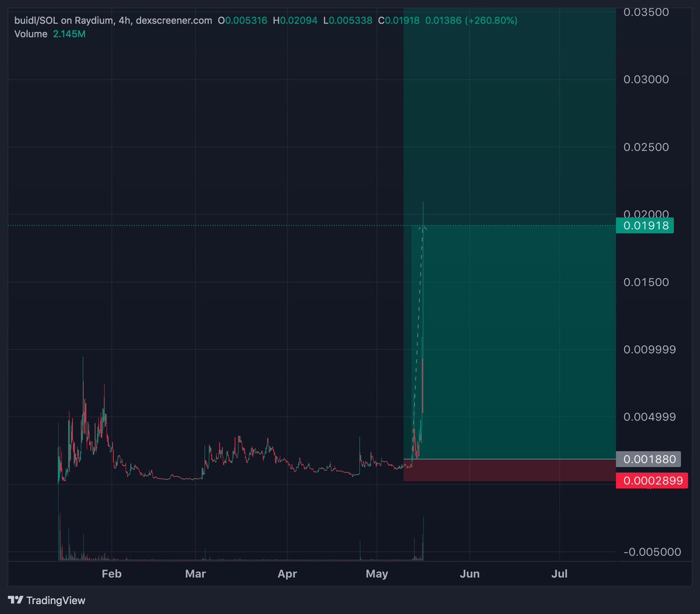The image size is (700, 614).
Task: Click the 0.03000 price axis label
Action: pos(645,79)
